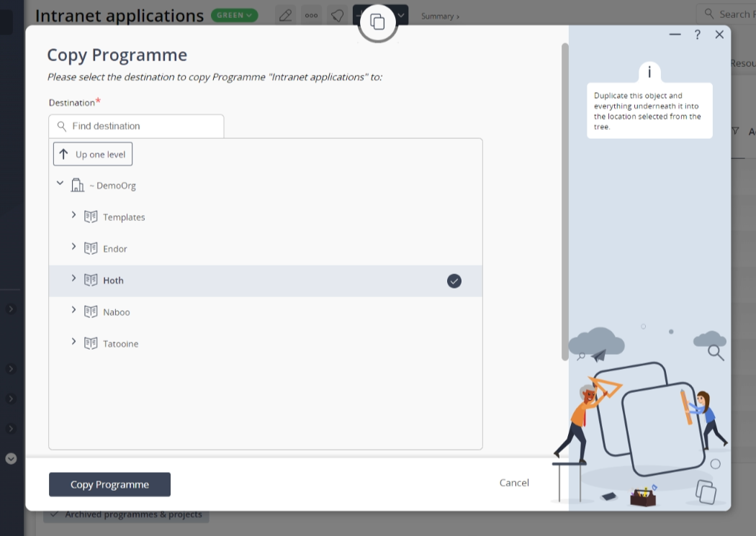Click Cancel in the dialog

tap(514, 483)
